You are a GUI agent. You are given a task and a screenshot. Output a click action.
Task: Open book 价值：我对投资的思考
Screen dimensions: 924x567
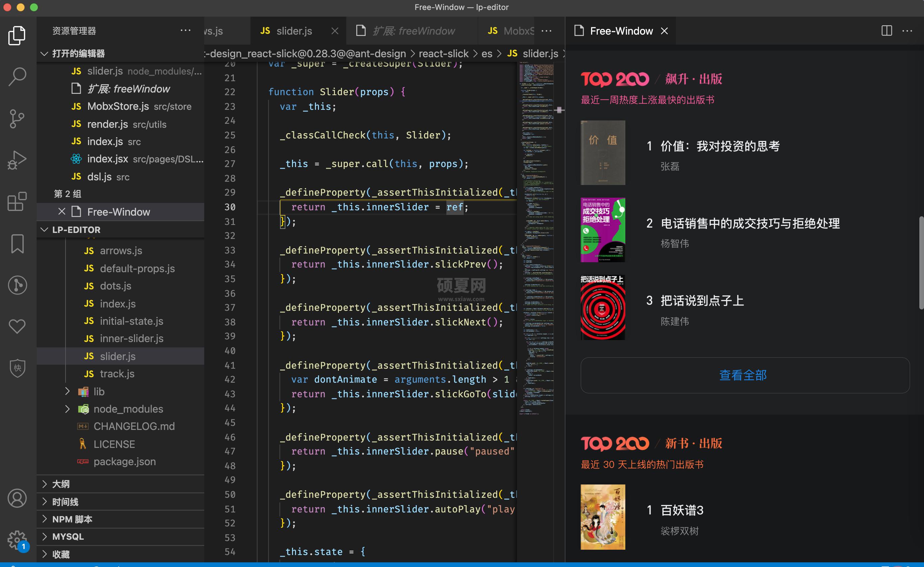(x=720, y=146)
